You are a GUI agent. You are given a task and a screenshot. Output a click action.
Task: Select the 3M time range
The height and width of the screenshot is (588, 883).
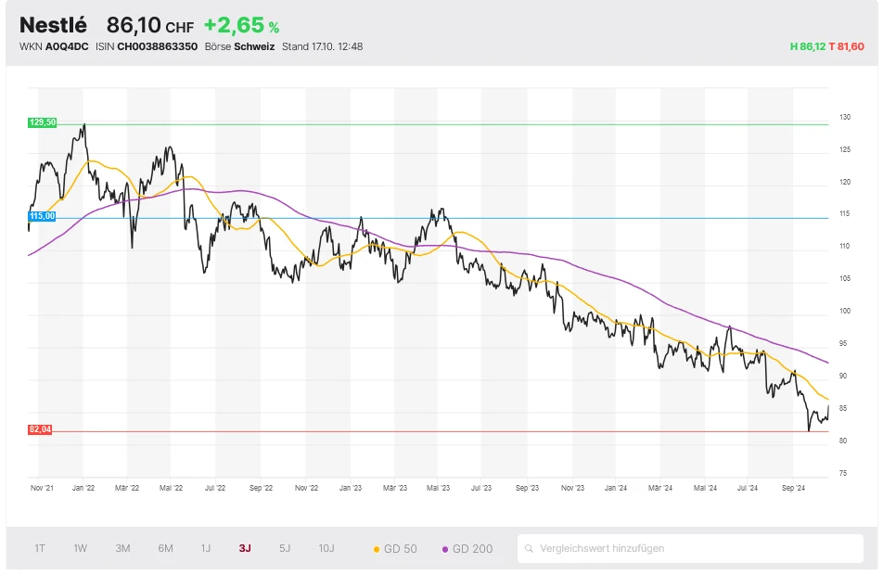122,548
